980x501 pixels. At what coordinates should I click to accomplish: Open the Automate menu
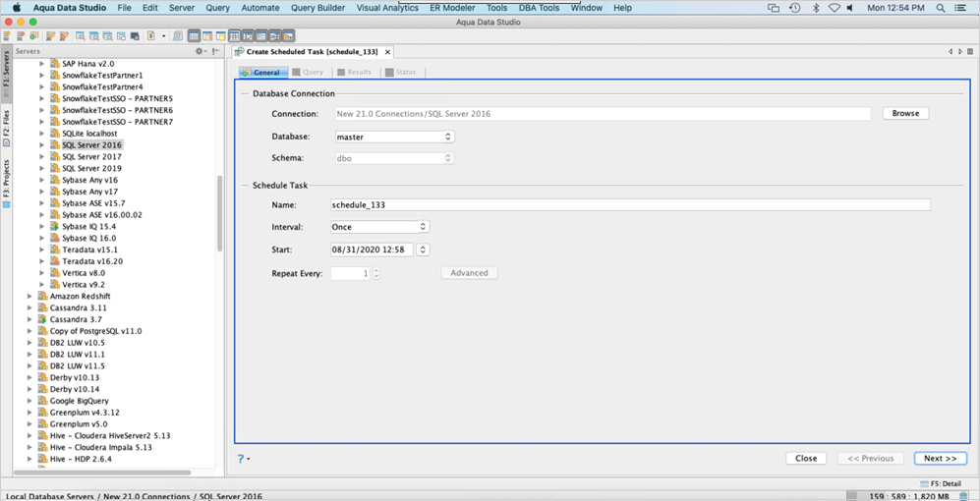click(x=260, y=8)
